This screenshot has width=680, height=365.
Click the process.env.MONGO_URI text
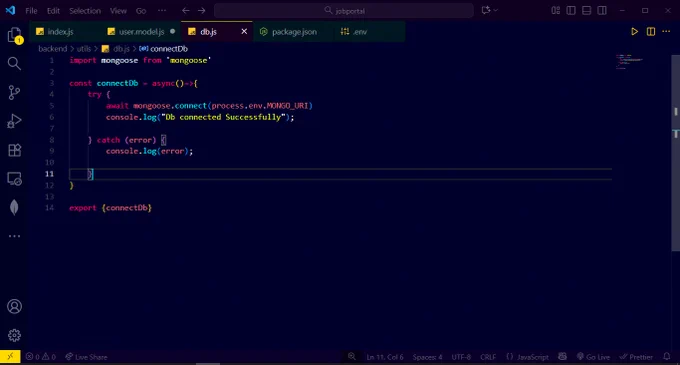pyautogui.click(x=260, y=105)
